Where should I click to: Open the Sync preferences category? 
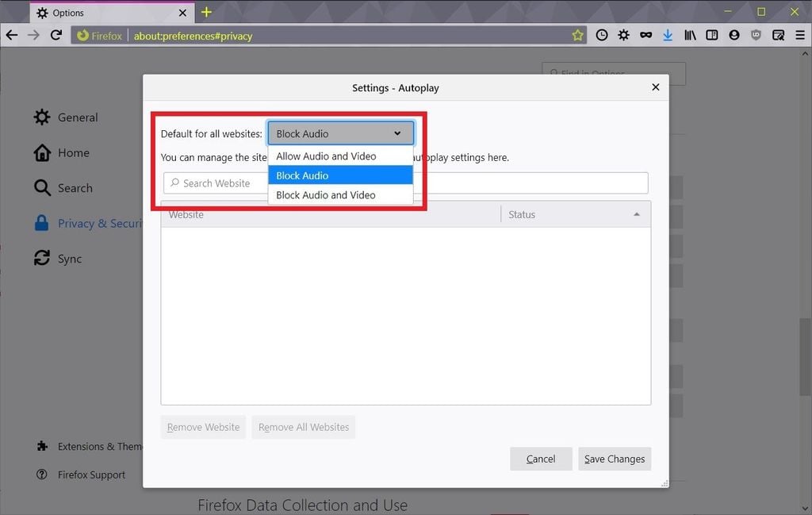[58, 259]
